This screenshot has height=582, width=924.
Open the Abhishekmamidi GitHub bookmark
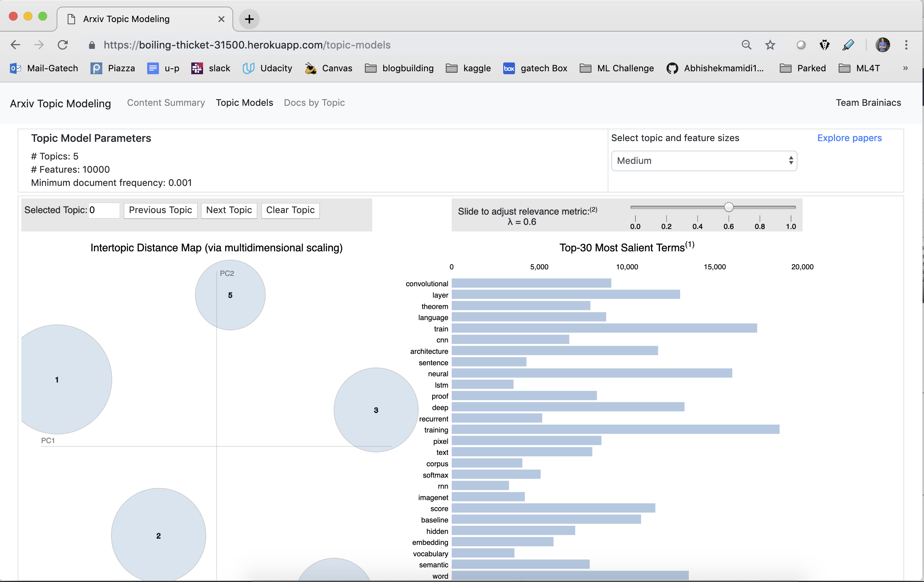pos(715,68)
